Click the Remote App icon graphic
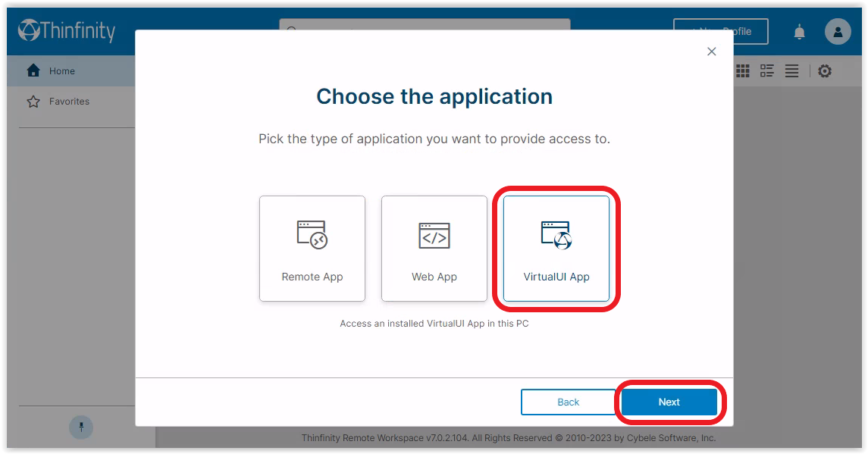Image resolution: width=868 pixels, height=454 pixels. click(x=312, y=235)
